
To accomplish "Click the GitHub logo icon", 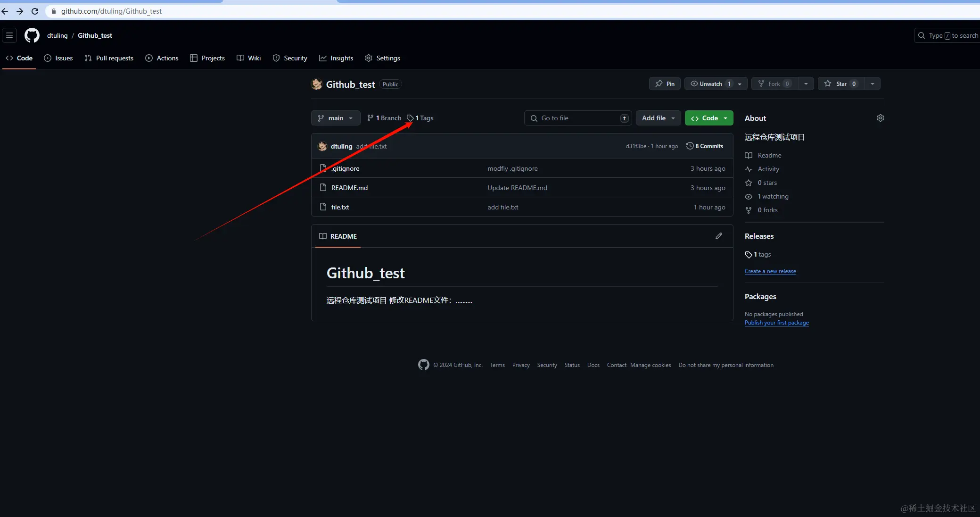I will point(32,35).
